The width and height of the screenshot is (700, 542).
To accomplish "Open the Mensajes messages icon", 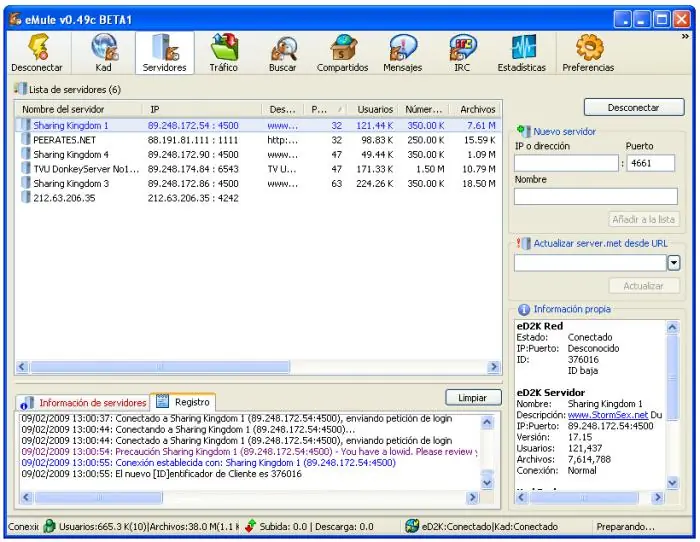I will point(402,53).
